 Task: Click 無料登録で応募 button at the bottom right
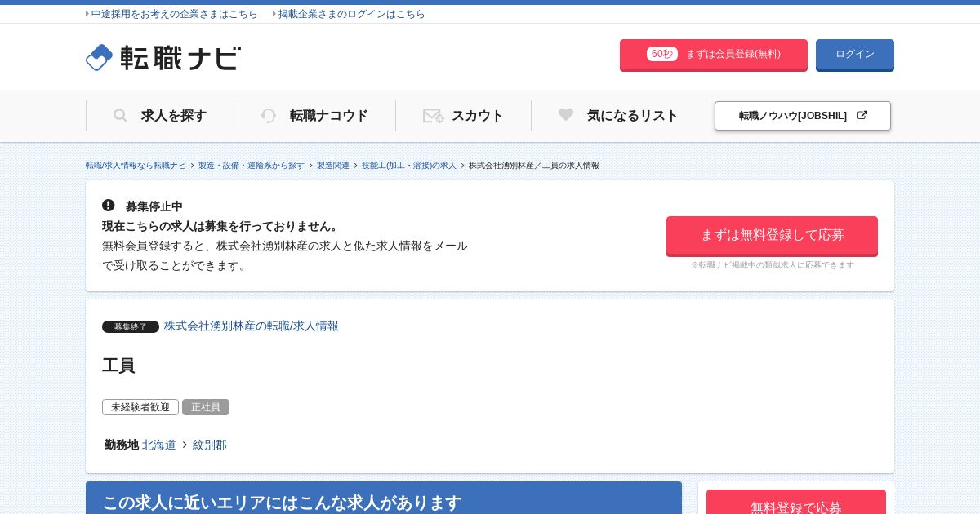coord(796,502)
